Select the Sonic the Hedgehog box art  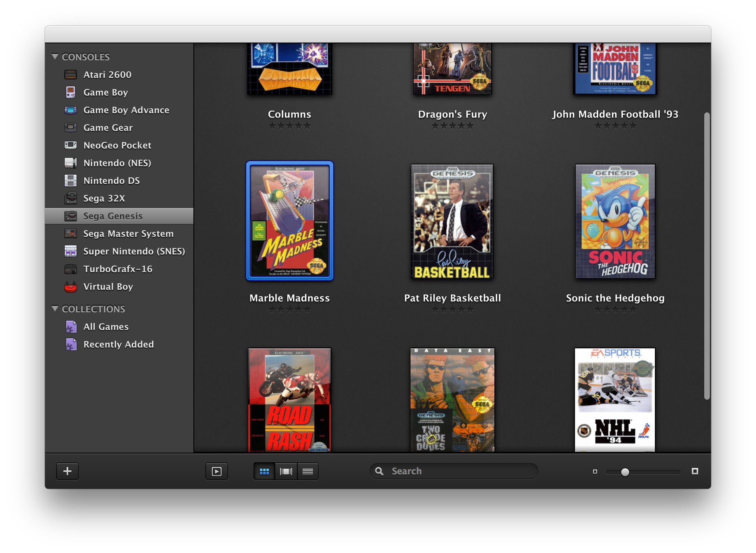point(615,221)
